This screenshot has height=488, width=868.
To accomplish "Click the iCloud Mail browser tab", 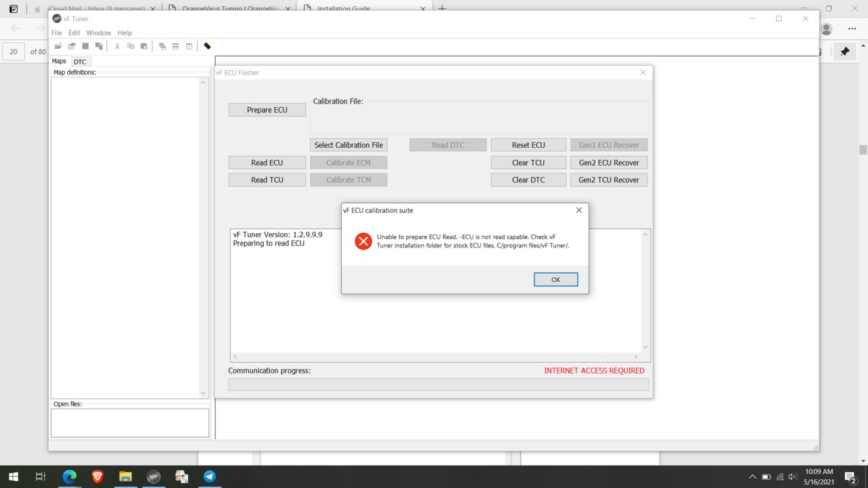I will point(94,8).
